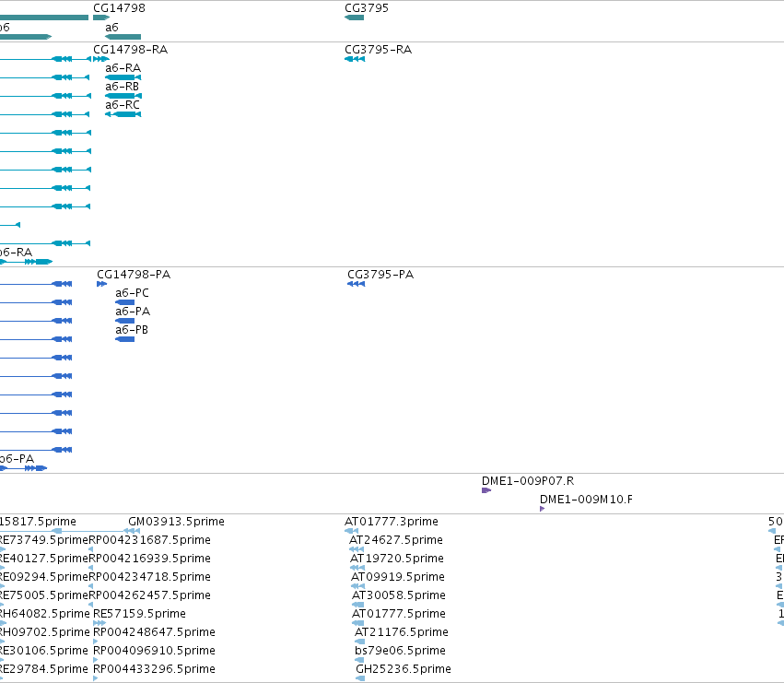The image size is (784, 683).
Task: Open the CG3795-RA transcript label
Action: tap(378, 50)
